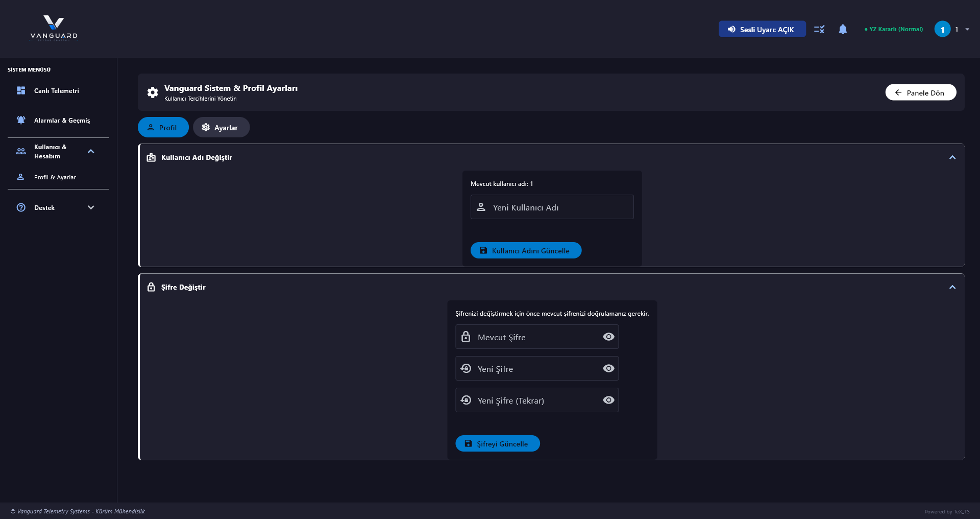Click the Kullanıcı & Hesabım people icon
The height and width of the screenshot is (519, 980).
(21, 151)
